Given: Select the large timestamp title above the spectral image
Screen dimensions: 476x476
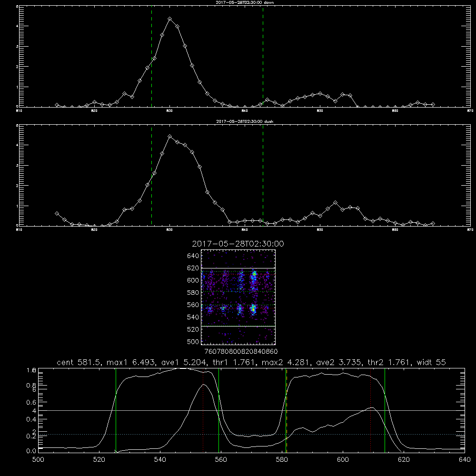Looking at the screenshot, I should coord(238,244).
